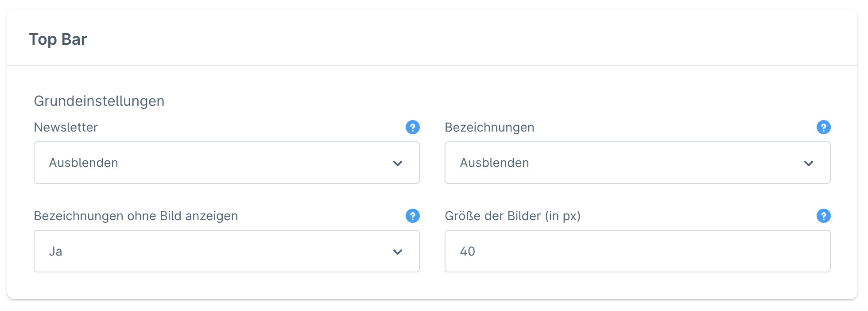This screenshot has height=311, width=868.
Task: Click the chevron arrow in Newsletter select
Action: pos(398,163)
